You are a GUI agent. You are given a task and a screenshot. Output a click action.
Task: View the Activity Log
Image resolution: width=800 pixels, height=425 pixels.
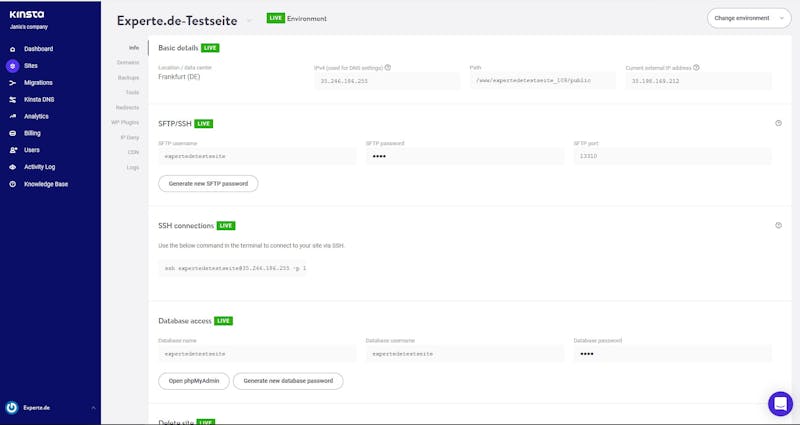pos(39,167)
